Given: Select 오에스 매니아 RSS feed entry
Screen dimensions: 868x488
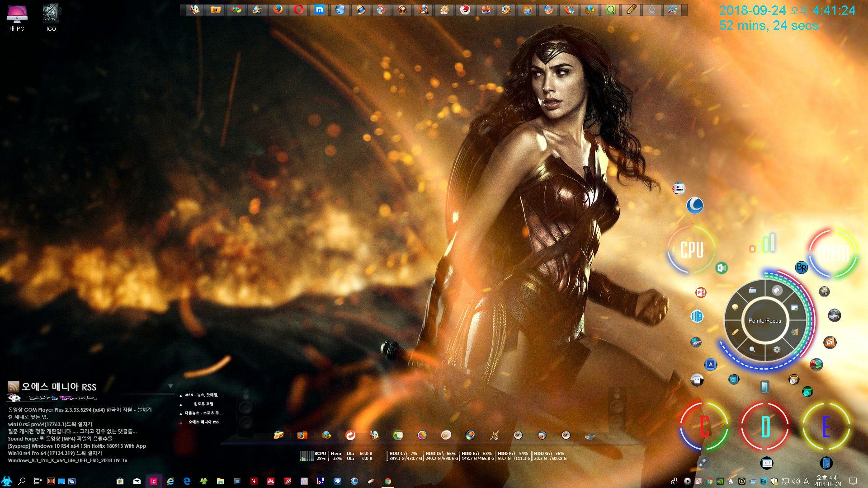Looking at the screenshot, I should coord(203,422).
